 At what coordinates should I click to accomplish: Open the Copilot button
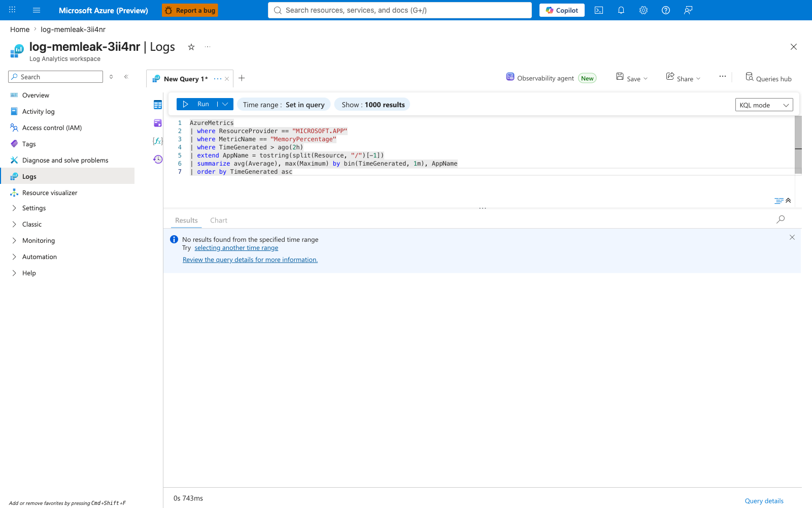[x=562, y=10]
